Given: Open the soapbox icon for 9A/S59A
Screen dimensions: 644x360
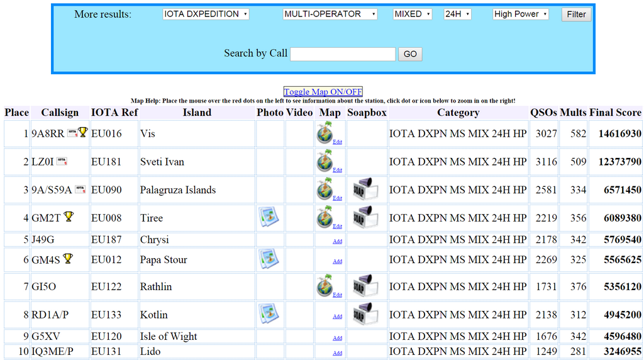Looking at the screenshot, I should click(x=365, y=189).
